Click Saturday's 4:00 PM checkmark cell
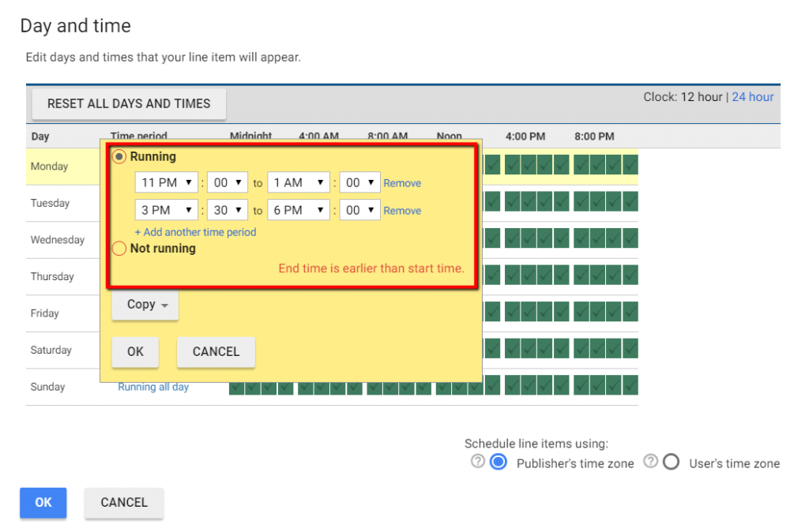The width and height of the screenshot is (809, 532). pyautogui.click(x=514, y=348)
